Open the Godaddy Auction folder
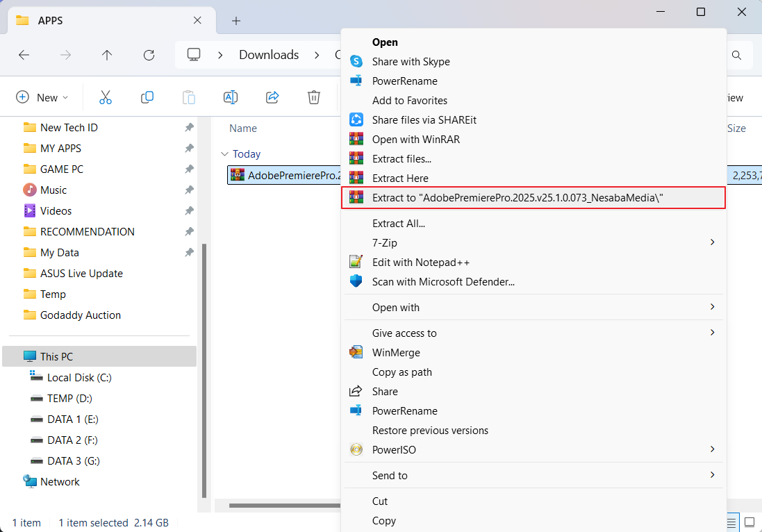 [x=80, y=315]
